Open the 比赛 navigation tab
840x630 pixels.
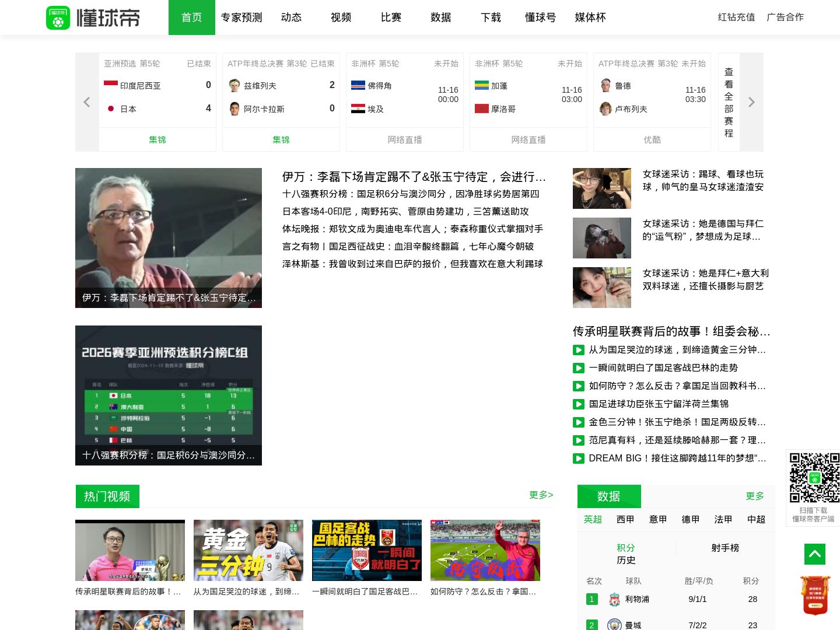coord(391,17)
